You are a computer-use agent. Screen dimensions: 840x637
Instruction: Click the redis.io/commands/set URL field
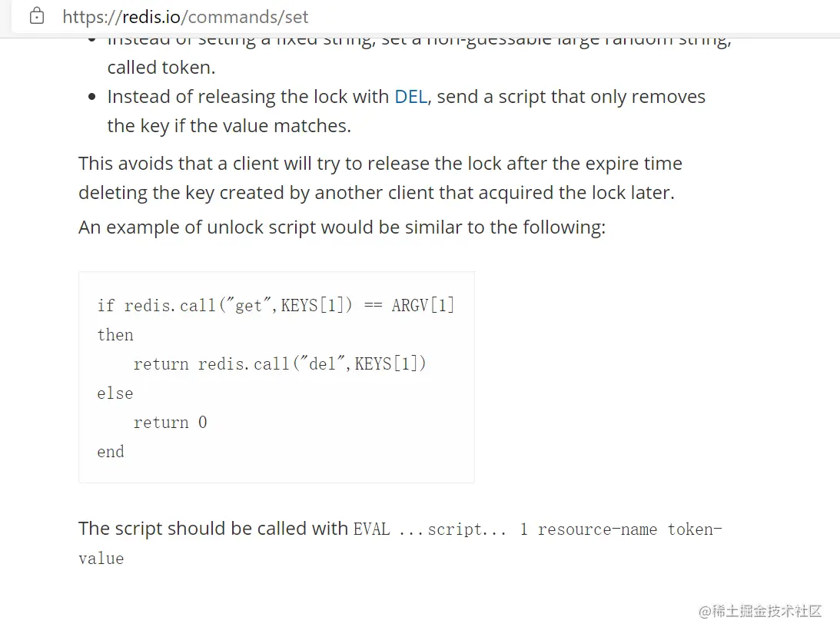point(185,17)
